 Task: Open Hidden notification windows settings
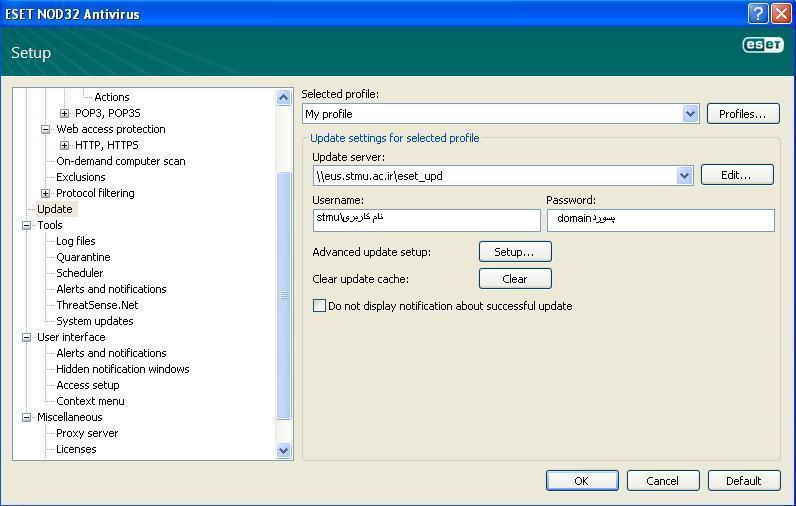[123, 369]
